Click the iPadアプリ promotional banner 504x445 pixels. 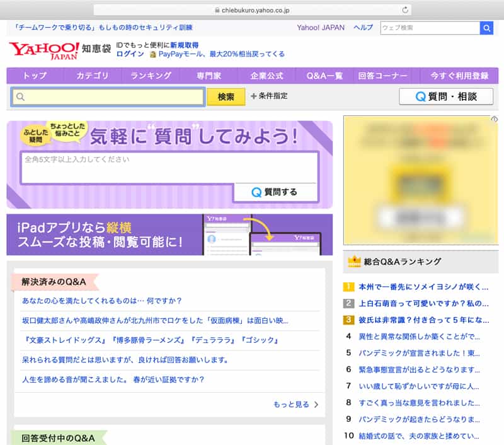point(169,234)
